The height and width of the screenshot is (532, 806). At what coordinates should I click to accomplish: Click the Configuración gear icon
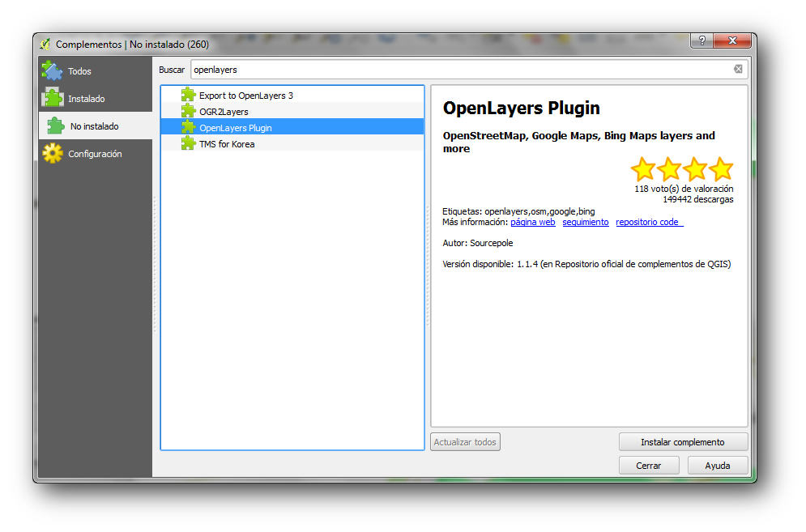click(52, 153)
